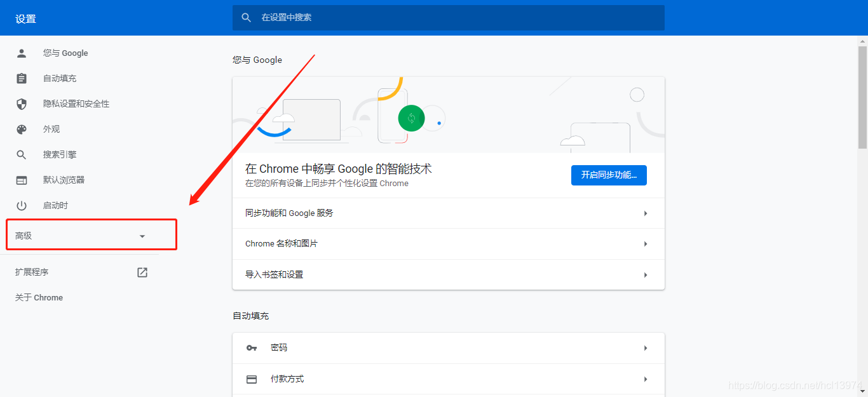
Task: Click the palette icon for 外观
Action: pos(22,129)
